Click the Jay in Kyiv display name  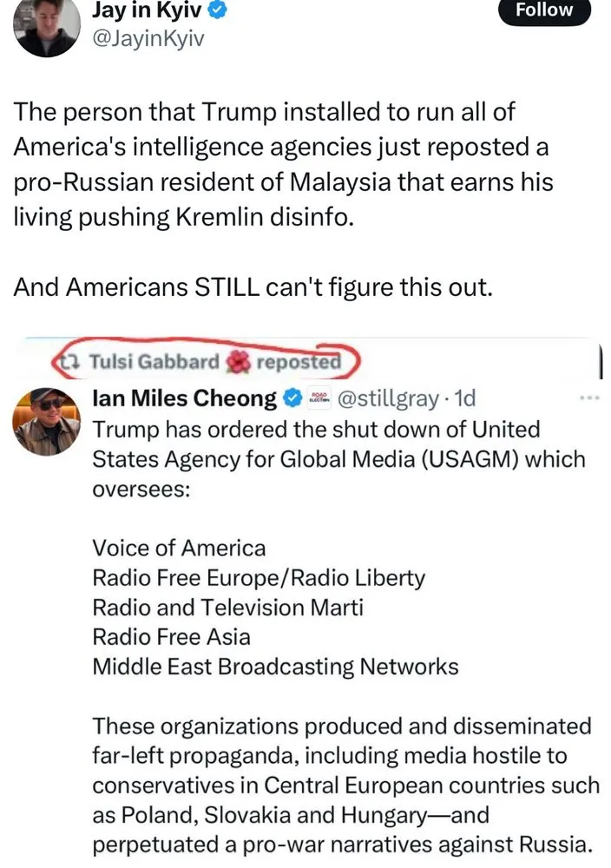pyautogui.click(x=146, y=12)
